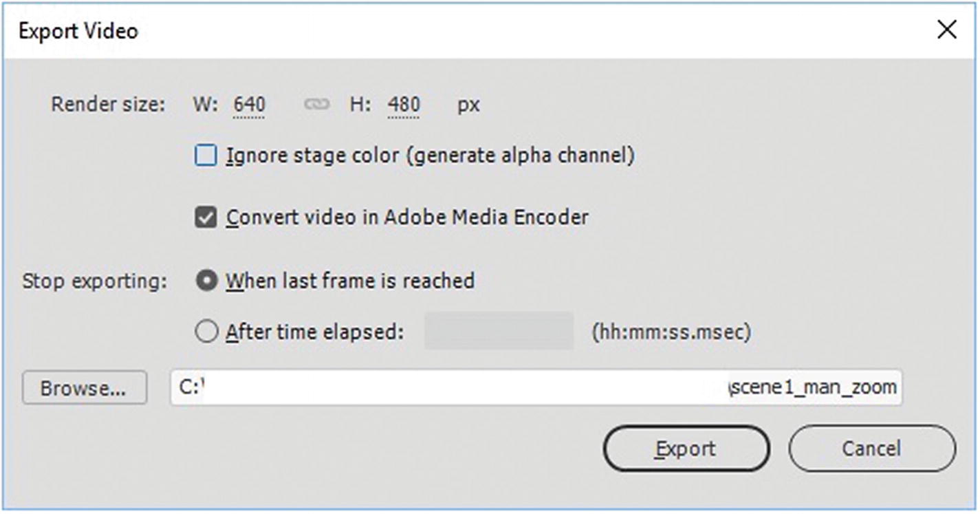The width and height of the screenshot is (980, 514).
Task: Uncheck the Convert video in Adobe Media Encoder box
Action: tap(206, 218)
